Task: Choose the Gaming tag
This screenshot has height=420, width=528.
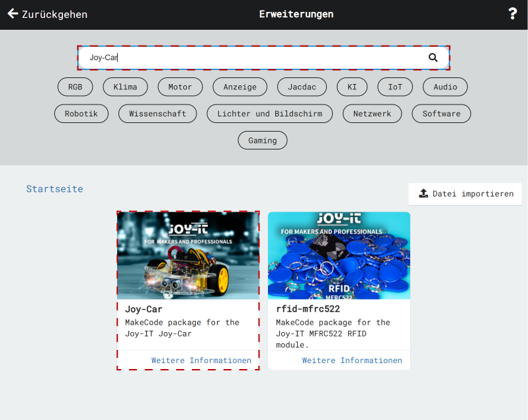Action: (263, 140)
